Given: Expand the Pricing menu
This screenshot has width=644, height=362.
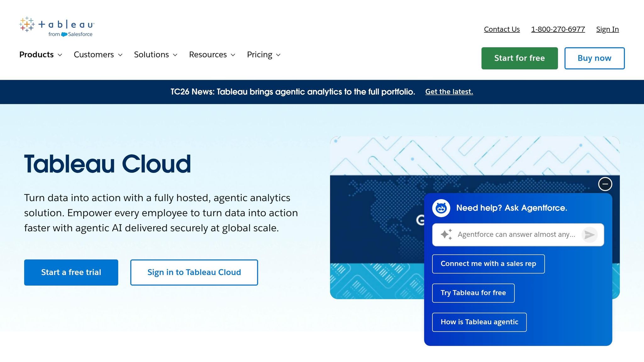Looking at the screenshot, I should click(264, 55).
